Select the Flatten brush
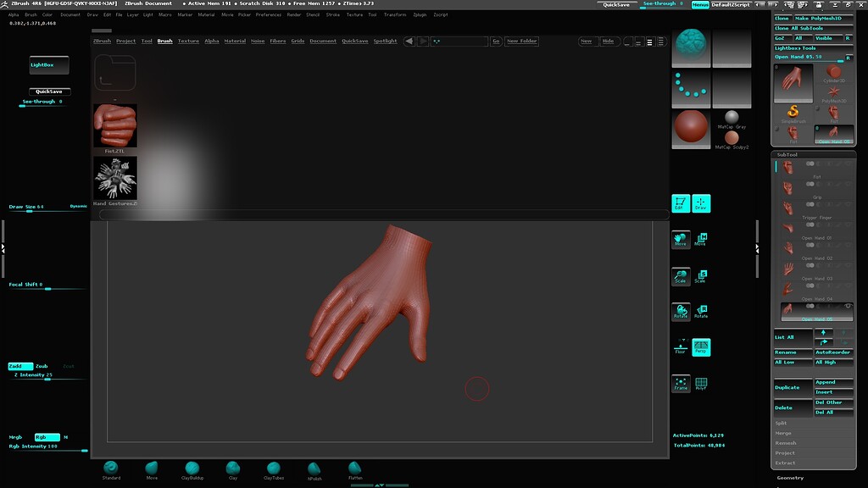 click(x=354, y=467)
